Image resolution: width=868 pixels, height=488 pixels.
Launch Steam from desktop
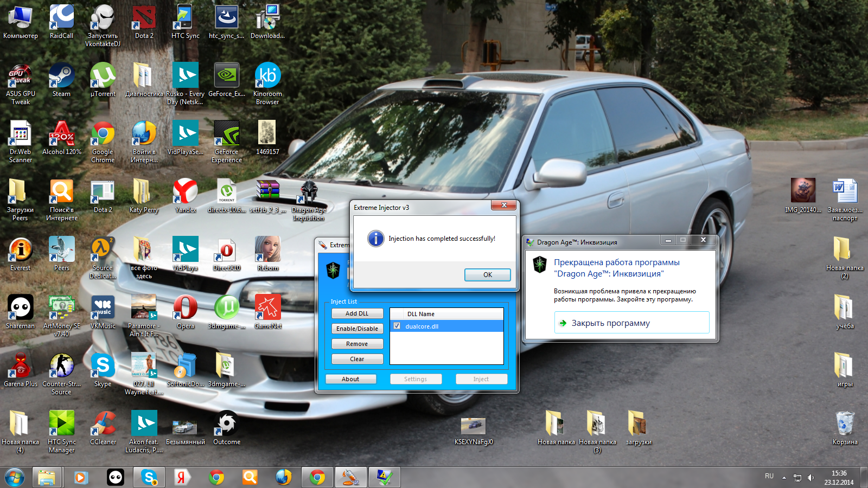[61, 80]
